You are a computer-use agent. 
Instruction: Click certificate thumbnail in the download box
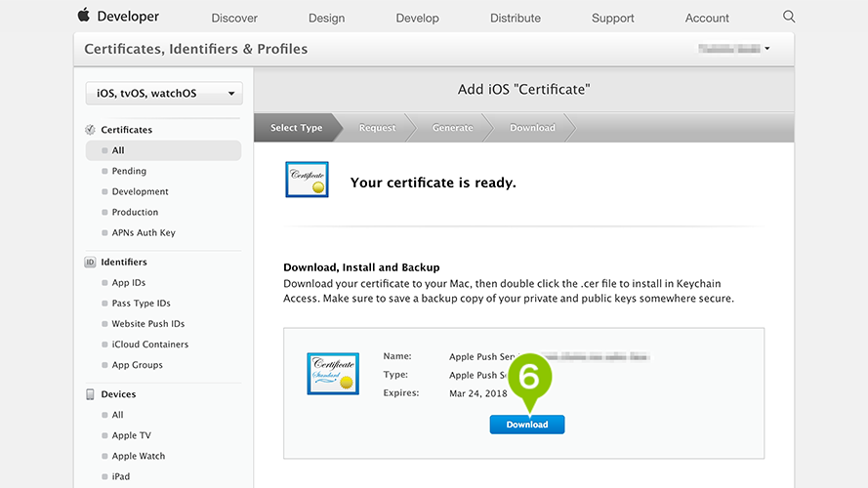(333, 374)
